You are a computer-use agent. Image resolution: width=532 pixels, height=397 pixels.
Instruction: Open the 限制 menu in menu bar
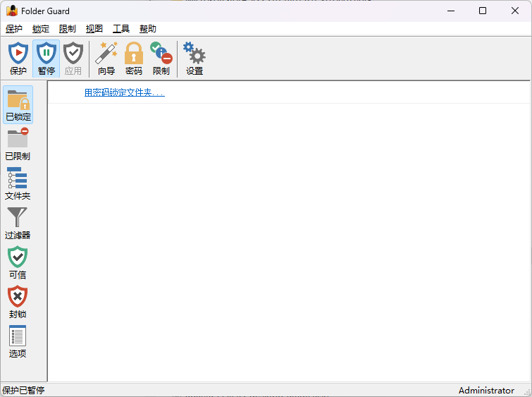tap(68, 29)
